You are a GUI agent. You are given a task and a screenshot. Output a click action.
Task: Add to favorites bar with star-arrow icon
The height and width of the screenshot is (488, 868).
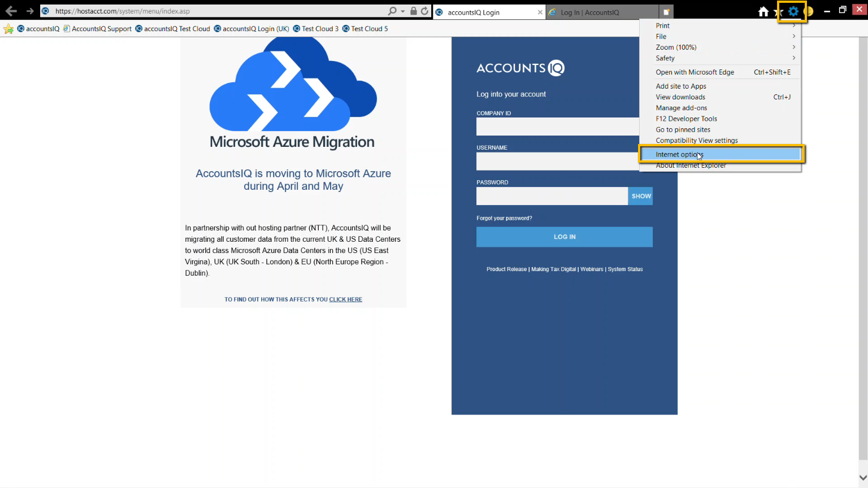tap(8, 29)
